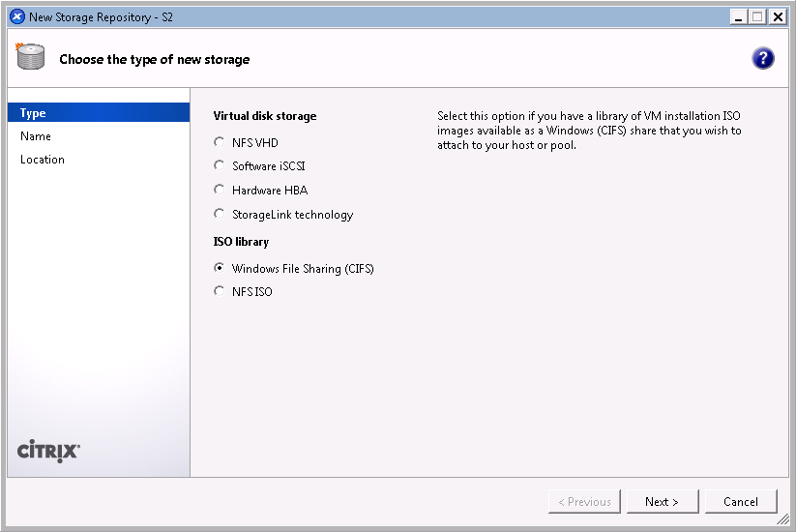Click the CIFS share description text
The width and height of the screenshot is (796, 532).
(589, 131)
